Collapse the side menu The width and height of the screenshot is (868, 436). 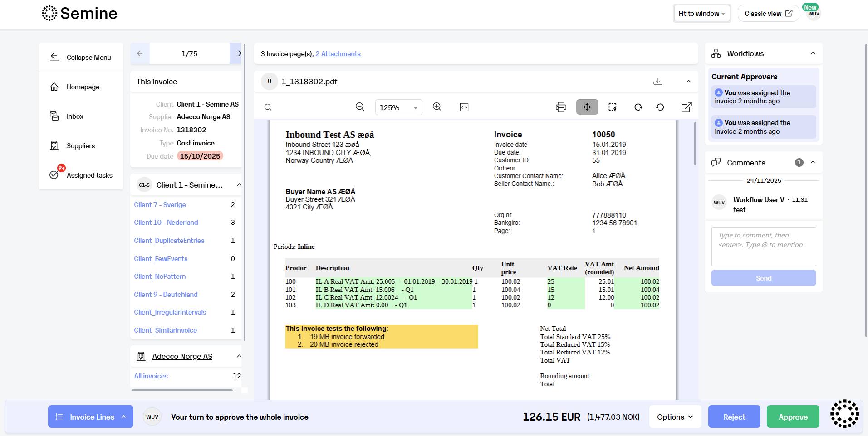click(81, 57)
